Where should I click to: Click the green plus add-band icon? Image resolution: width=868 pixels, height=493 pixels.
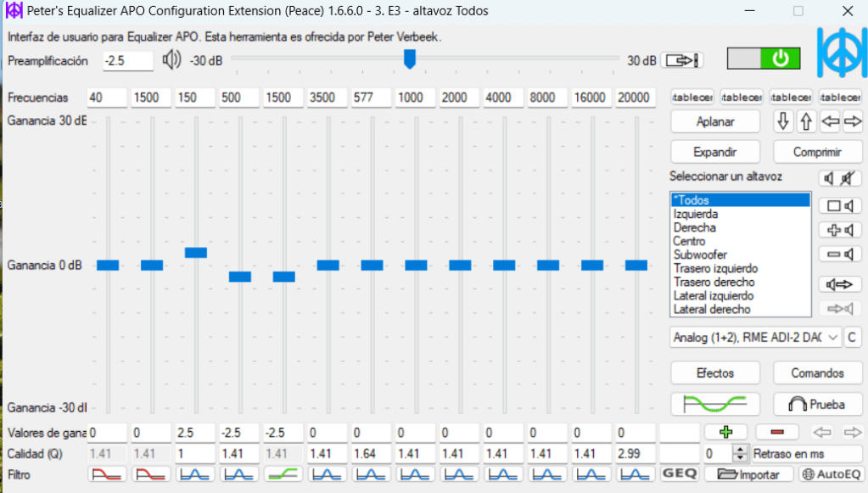(724, 433)
